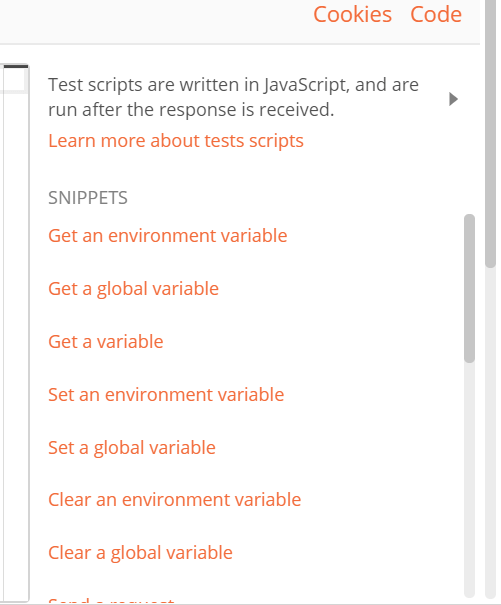Insert Clear an environment variable snippet
501x605 pixels.
(174, 500)
